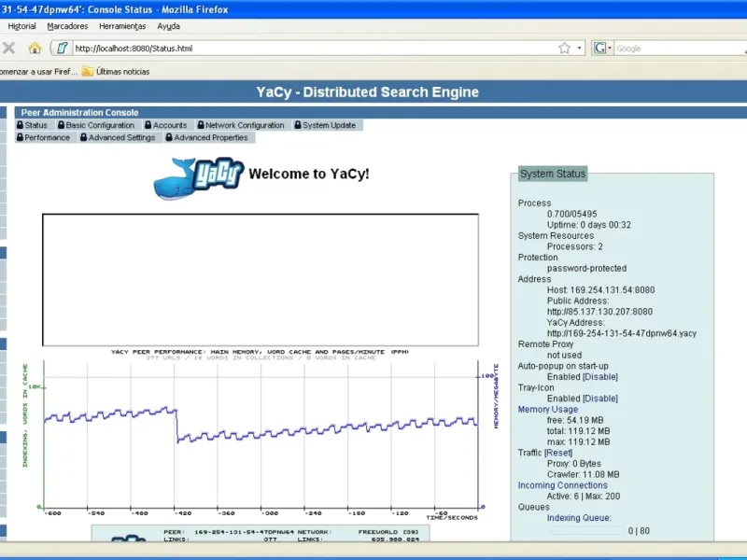Bookmark this page with the star icon
The image size is (747, 560).
coord(565,49)
